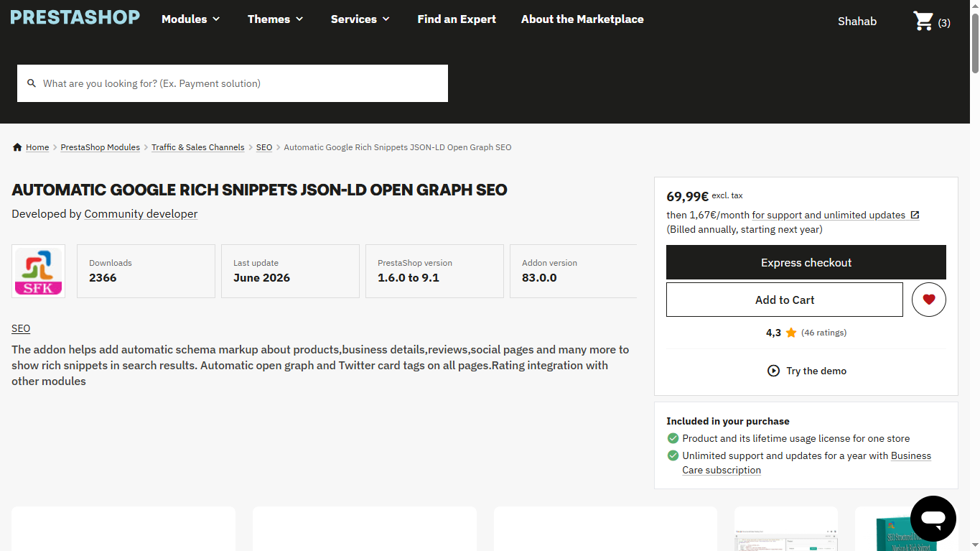Click the Downloads 2366 info card
980x551 pixels.
click(x=146, y=271)
